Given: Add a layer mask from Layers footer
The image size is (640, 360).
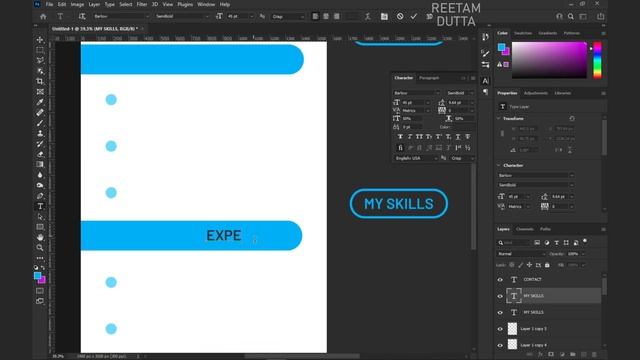Looking at the screenshot, I should [551, 355].
